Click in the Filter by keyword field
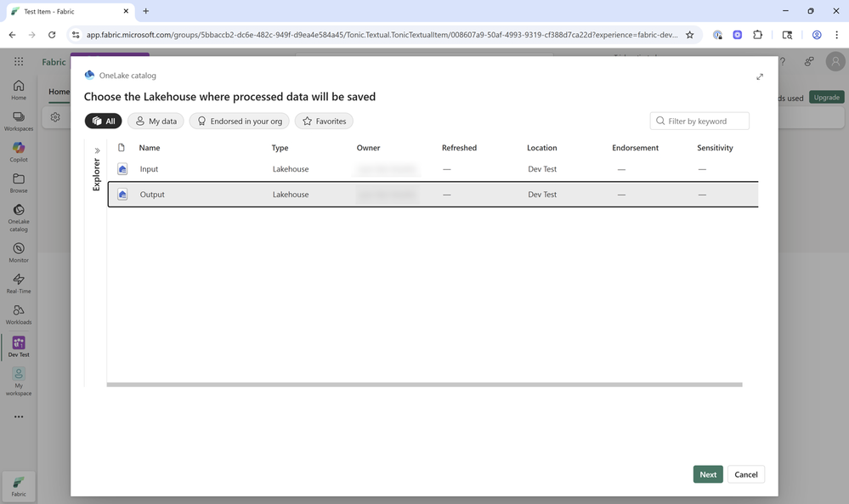Screen dimensions: 849x504 coord(699,122)
